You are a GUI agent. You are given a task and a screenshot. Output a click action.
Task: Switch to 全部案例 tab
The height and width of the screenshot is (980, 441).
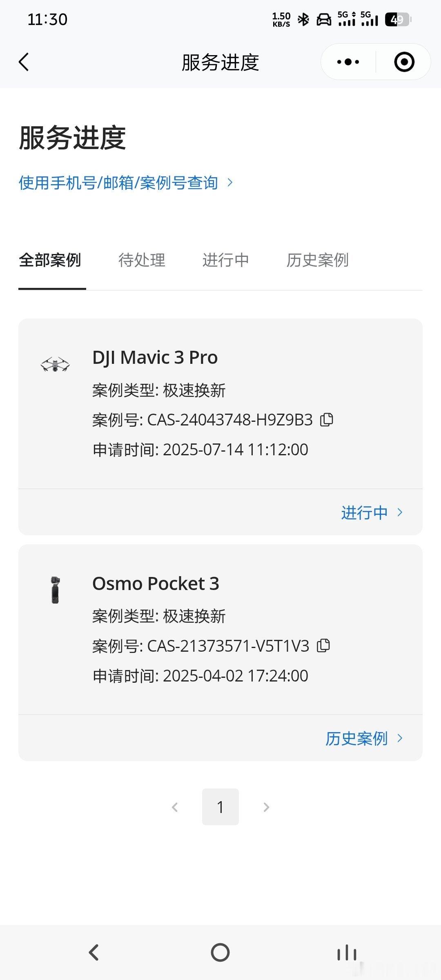click(x=50, y=260)
